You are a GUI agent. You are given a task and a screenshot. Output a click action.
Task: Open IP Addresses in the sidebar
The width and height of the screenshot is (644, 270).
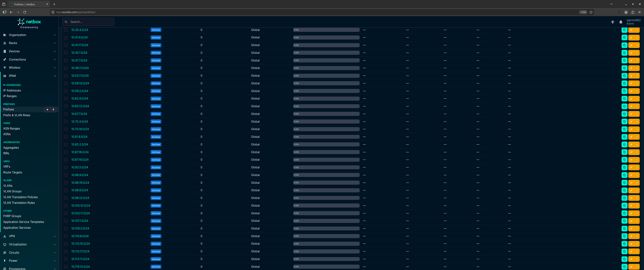[x=12, y=90]
